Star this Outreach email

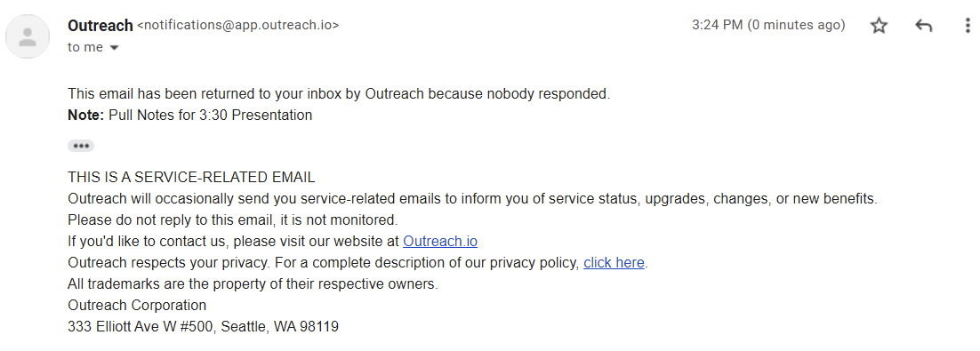879,26
